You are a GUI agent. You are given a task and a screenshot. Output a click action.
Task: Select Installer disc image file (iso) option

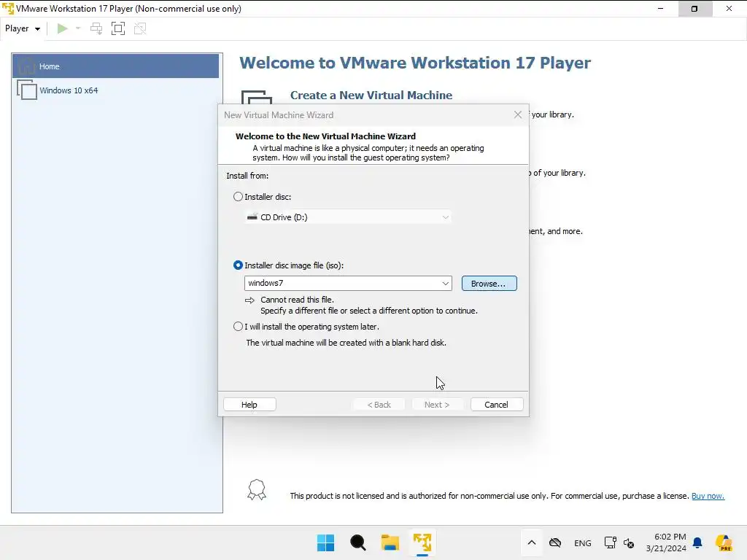coord(238,265)
